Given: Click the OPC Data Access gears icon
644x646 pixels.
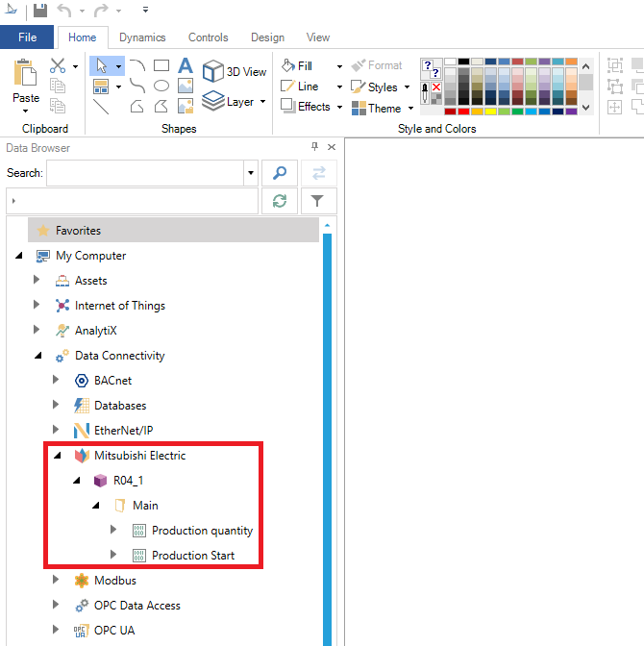Looking at the screenshot, I should tap(82, 606).
